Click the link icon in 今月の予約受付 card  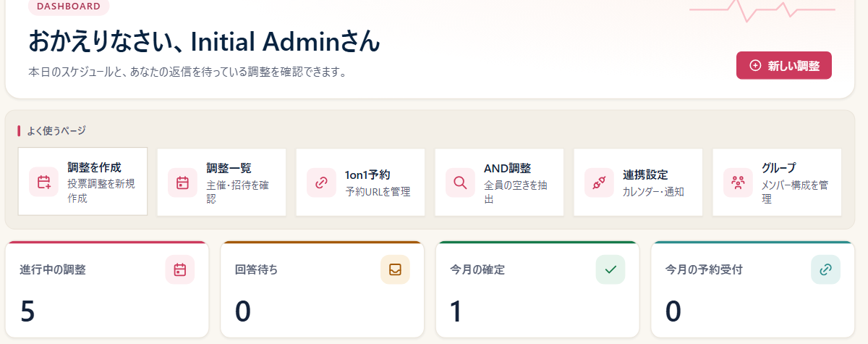tap(825, 269)
